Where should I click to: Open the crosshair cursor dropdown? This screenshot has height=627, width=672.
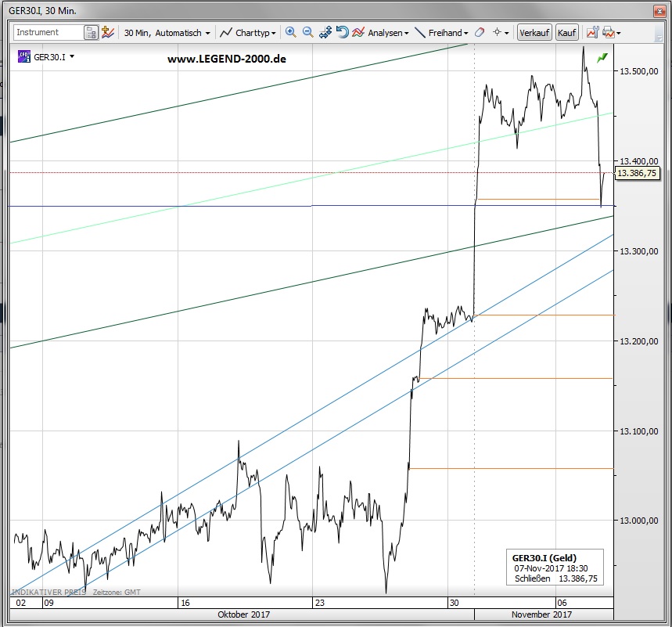tap(501, 33)
